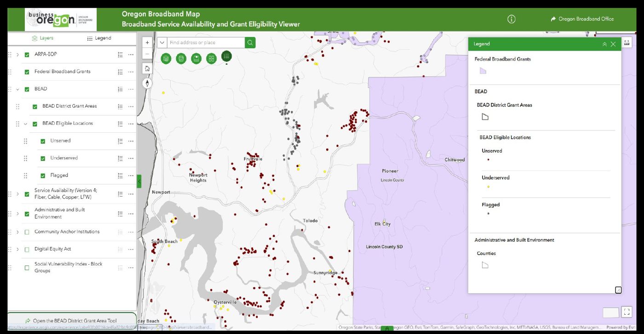Toggle the dark green legend list widget
Image resolution: width=644 pixels, height=334 pixels.
(226, 57)
